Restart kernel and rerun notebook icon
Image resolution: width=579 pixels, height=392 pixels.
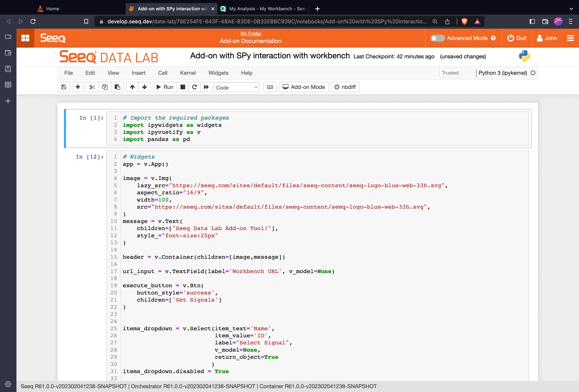pyautogui.click(x=206, y=87)
